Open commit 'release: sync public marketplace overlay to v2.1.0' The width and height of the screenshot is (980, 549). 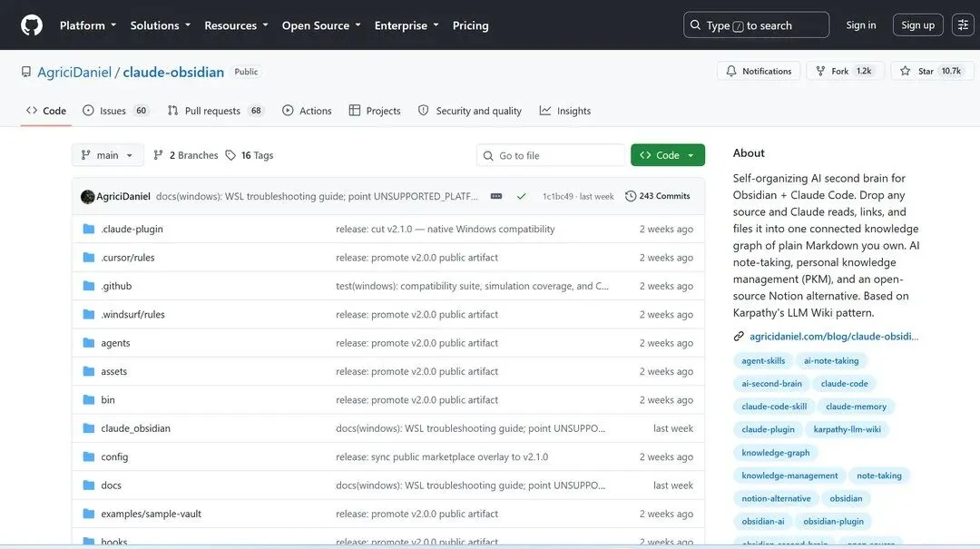click(442, 457)
